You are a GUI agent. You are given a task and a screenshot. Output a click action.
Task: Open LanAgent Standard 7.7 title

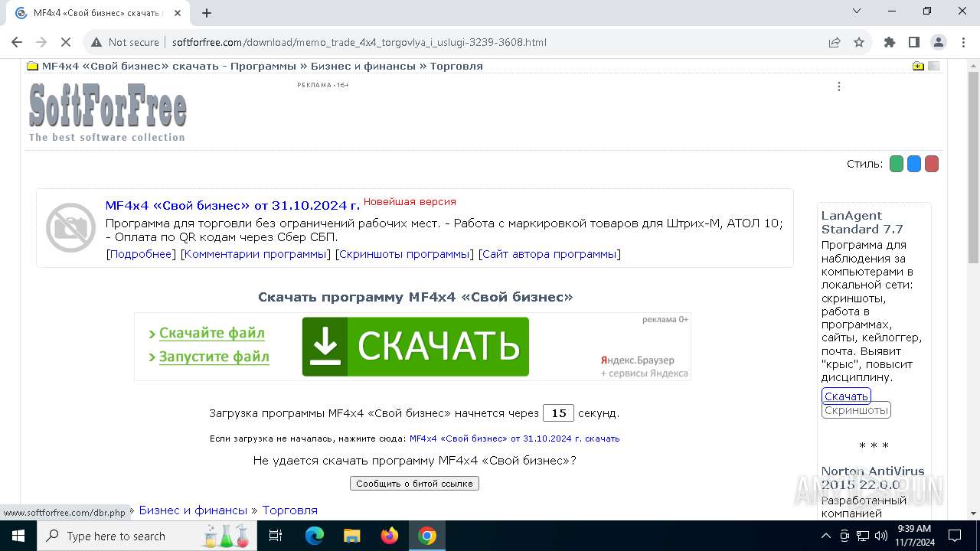click(x=862, y=222)
